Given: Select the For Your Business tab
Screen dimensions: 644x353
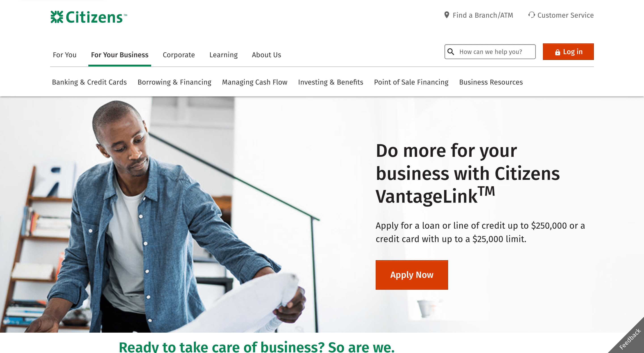Looking at the screenshot, I should click(119, 55).
